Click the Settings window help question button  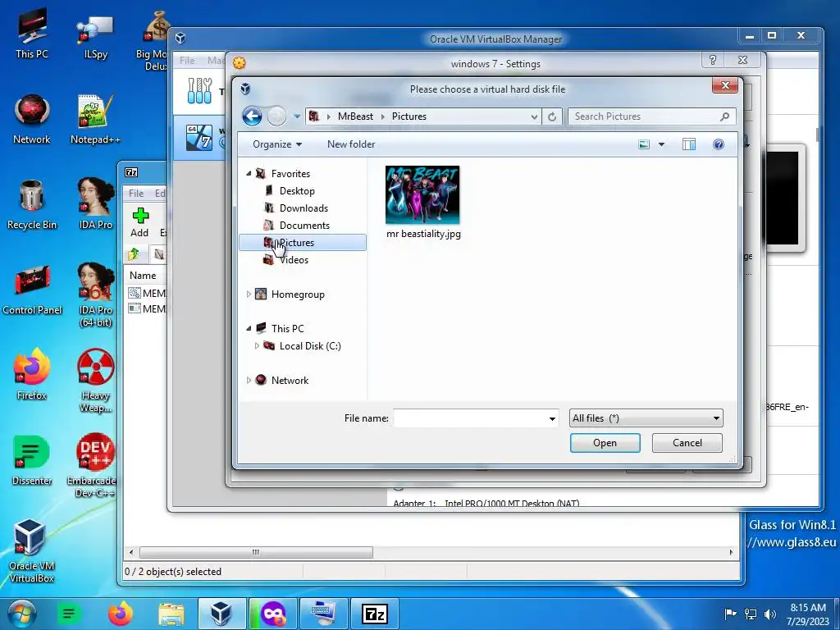pyautogui.click(x=713, y=60)
